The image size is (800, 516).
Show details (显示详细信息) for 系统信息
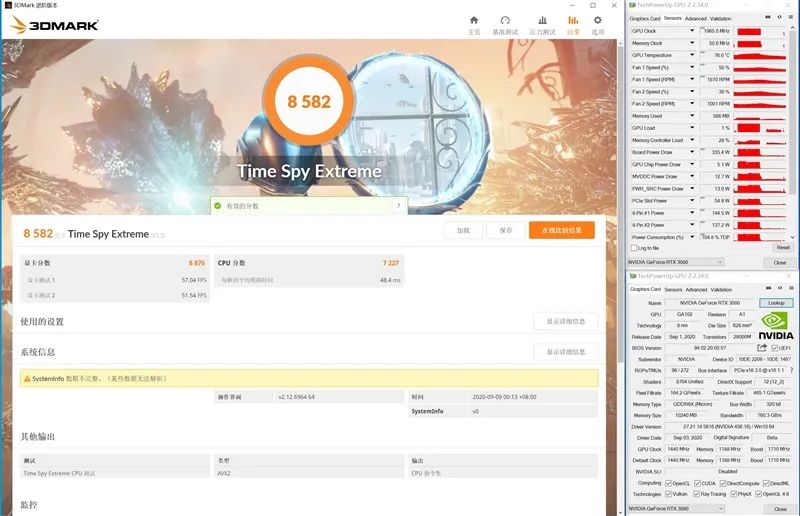[x=566, y=352]
